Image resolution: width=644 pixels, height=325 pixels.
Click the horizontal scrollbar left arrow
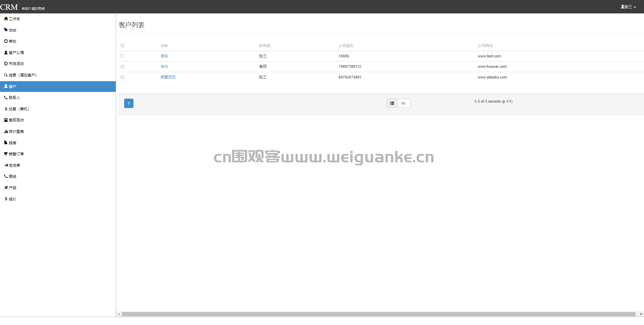click(x=119, y=314)
